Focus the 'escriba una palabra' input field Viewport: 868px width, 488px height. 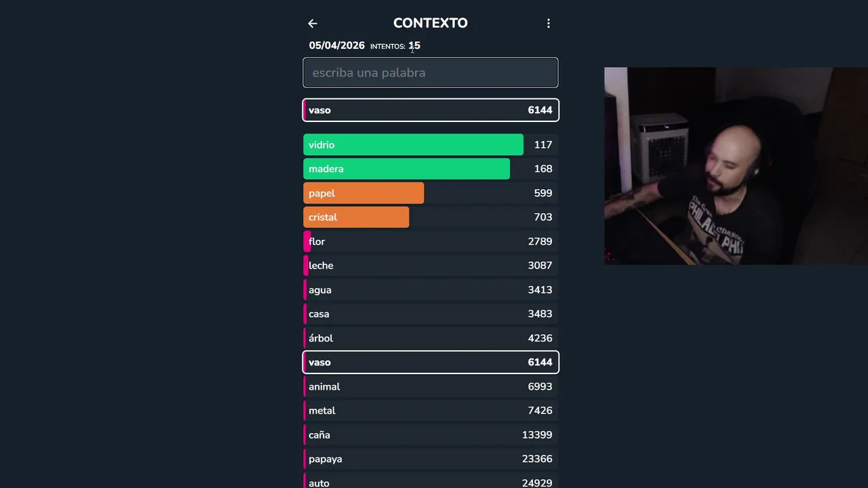pyautogui.click(x=431, y=73)
